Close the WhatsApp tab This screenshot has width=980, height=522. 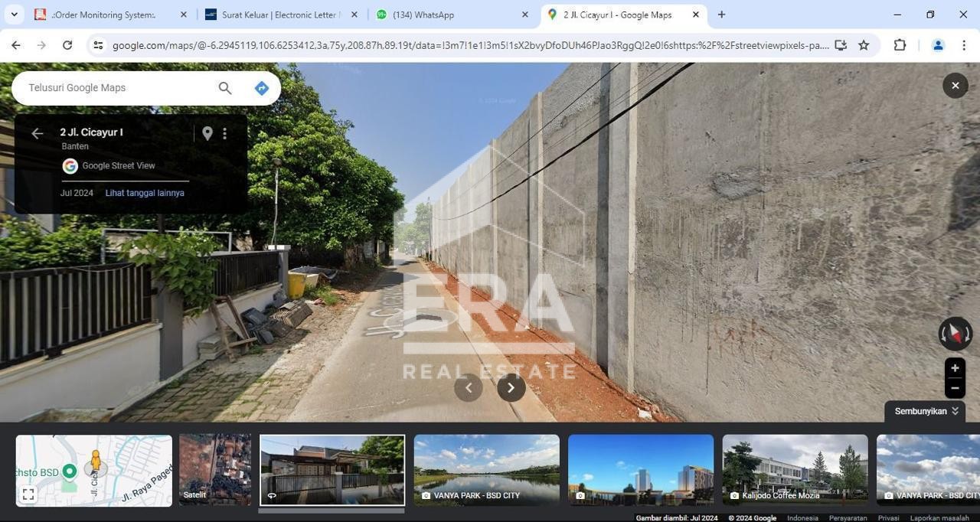coord(524,15)
